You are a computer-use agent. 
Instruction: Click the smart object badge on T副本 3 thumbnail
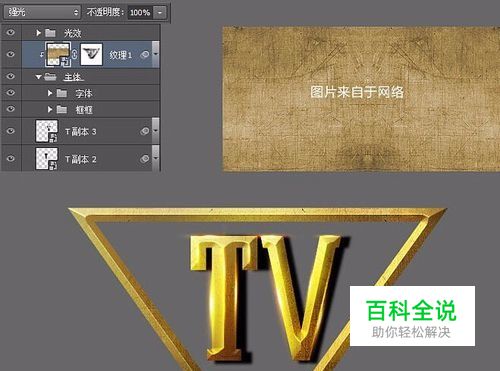54,138
